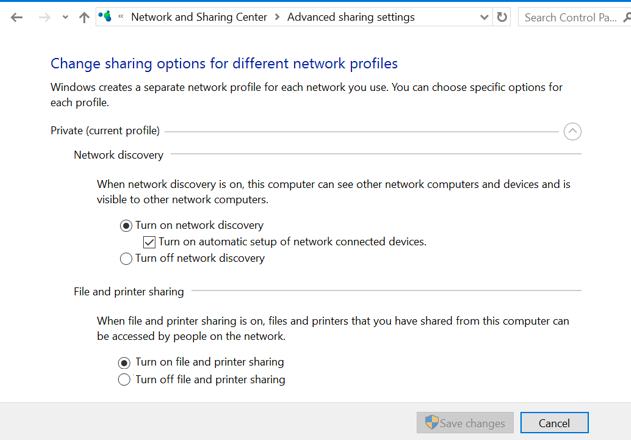Select Turn on network discovery
The width and height of the screenshot is (631, 440).
pyautogui.click(x=126, y=226)
